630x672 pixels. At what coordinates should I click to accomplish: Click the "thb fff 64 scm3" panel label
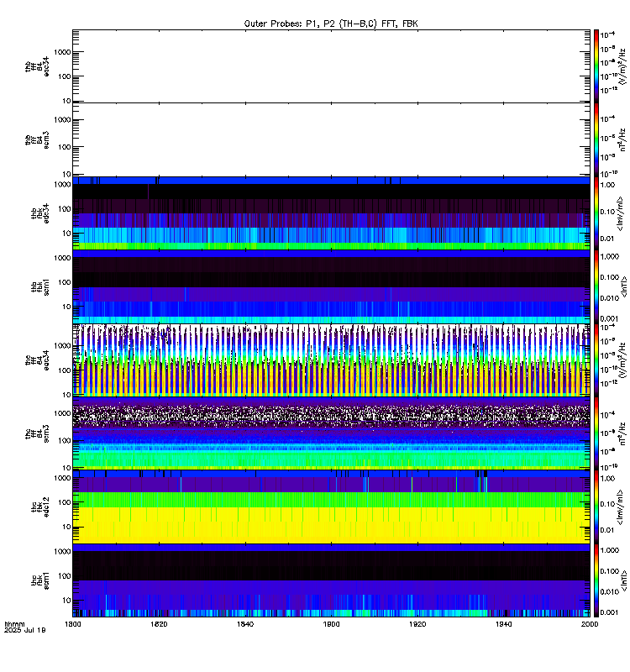37,139
